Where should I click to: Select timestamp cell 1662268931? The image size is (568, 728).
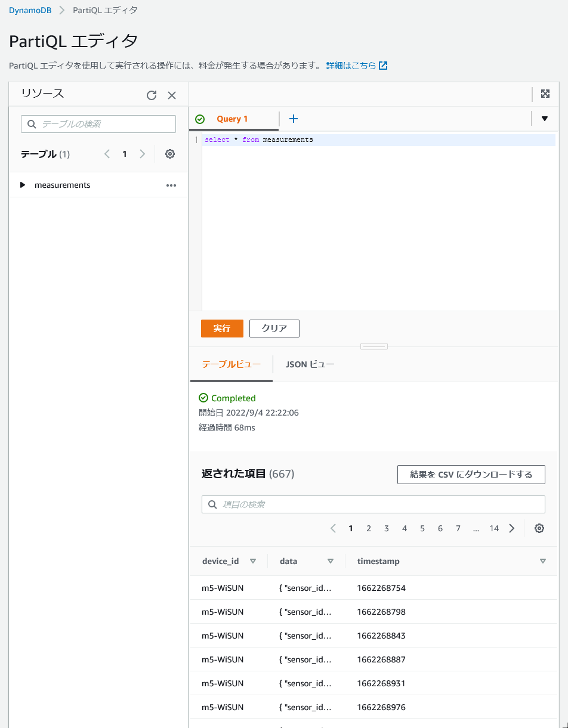pos(381,683)
